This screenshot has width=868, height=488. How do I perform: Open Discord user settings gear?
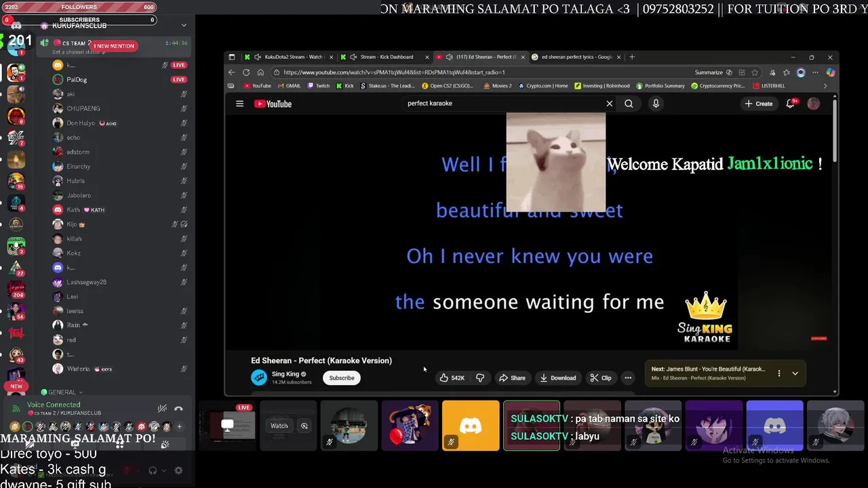point(178,470)
